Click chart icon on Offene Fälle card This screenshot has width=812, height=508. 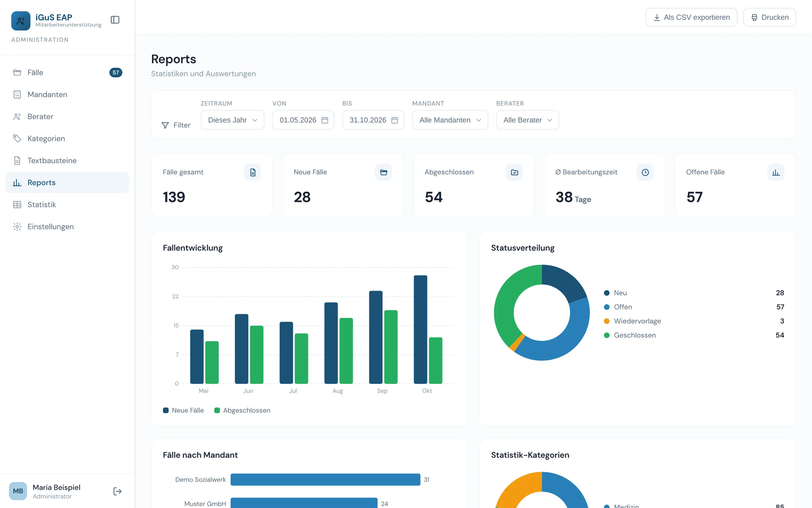pyautogui.click(x=776, y=172)
